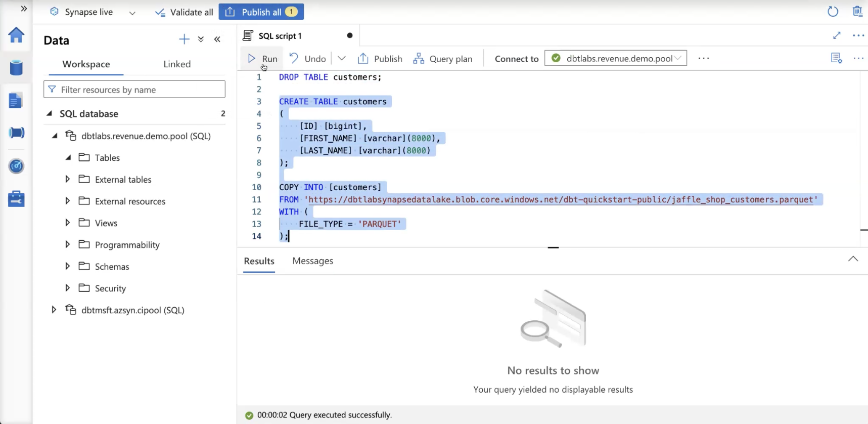The width and height of the screenshot is (868, 424).
Task: Switch to the Messages tab
Action: point(312,261)
